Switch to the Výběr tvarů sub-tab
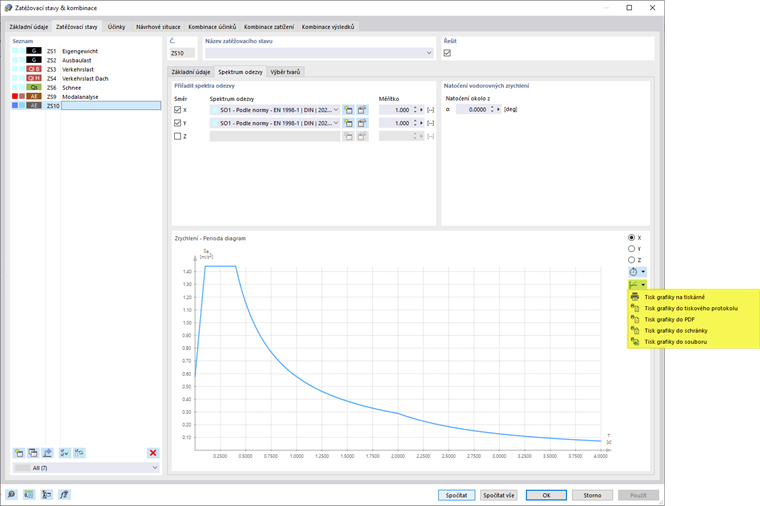Screen dimensions: 760x506 point(285,72)
